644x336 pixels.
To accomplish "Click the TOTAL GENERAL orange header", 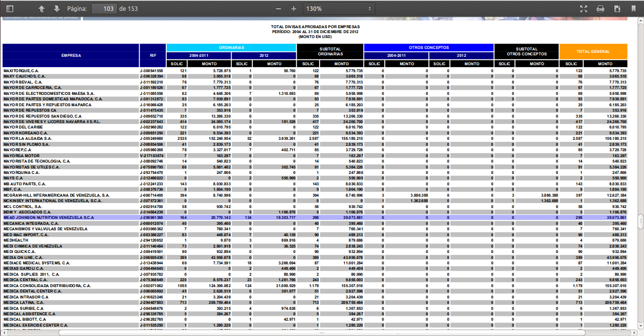I will coord(593,51).
